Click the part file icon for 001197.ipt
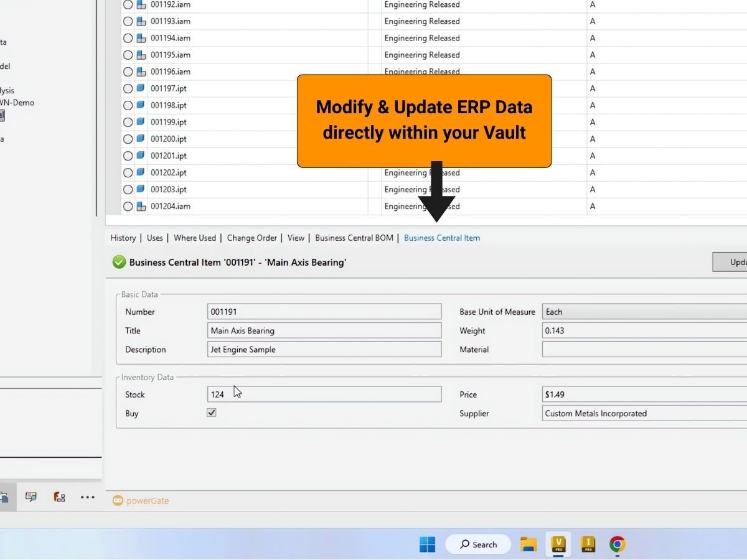 (x=141, y=88)
